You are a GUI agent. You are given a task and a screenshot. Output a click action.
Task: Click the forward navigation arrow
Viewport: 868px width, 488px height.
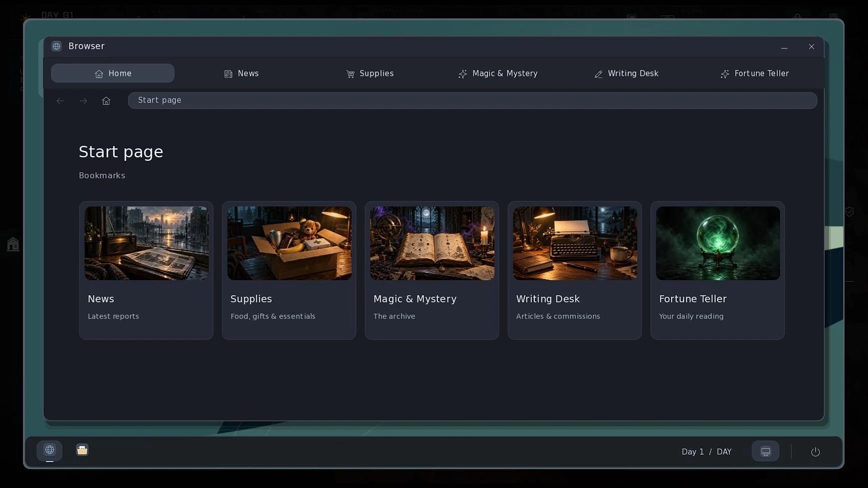click(83, 101)
